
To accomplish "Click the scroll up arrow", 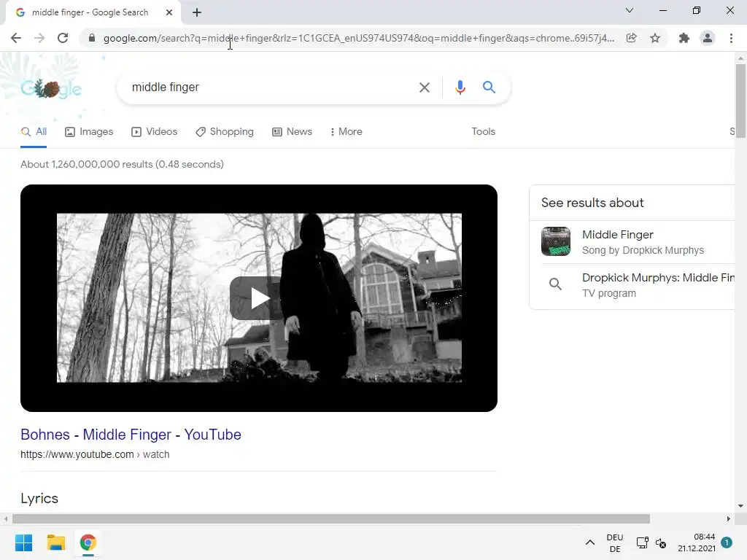I will pyautogui.click(x=740, y=58).
